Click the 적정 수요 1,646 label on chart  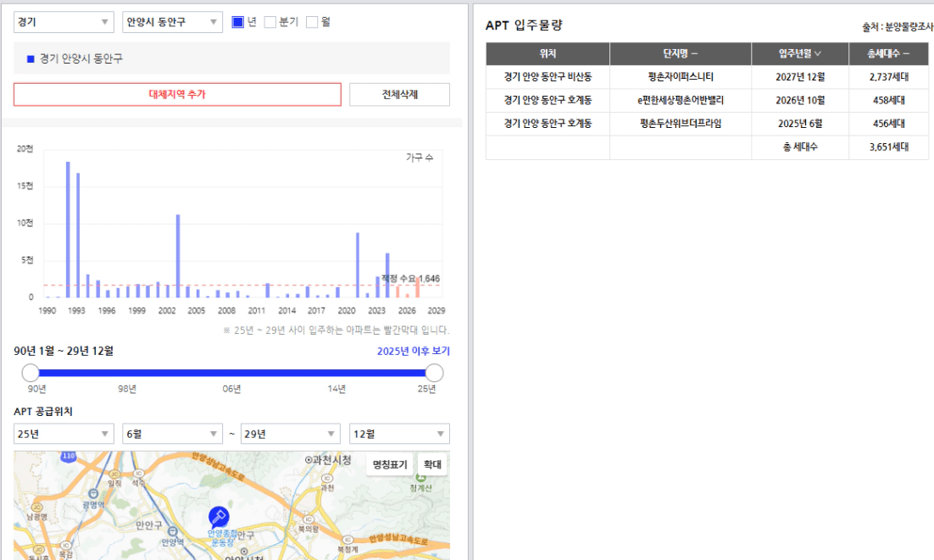tap(410, 279)
